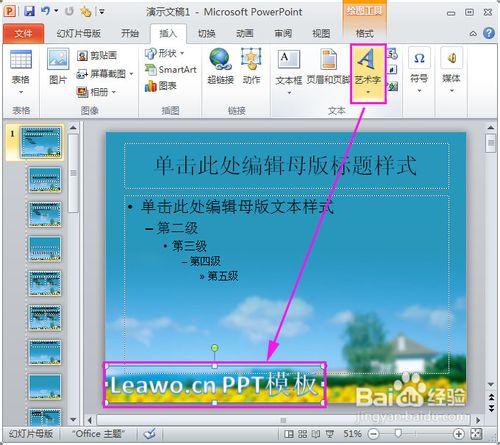Switch to 开始 tab
The image size is (500, 445).
coord(130,34)
